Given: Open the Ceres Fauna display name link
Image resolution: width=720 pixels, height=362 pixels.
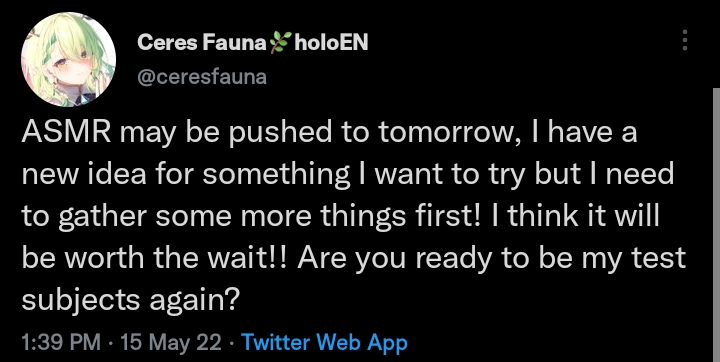Looking at the screenshot, I should (252, 43).
